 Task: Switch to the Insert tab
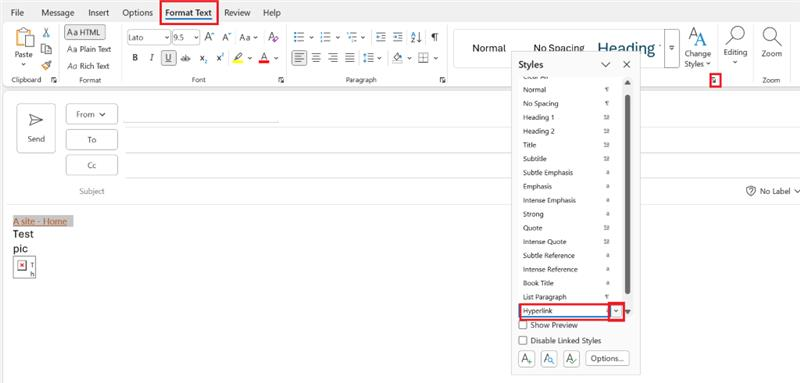click(x=98, y=13)
